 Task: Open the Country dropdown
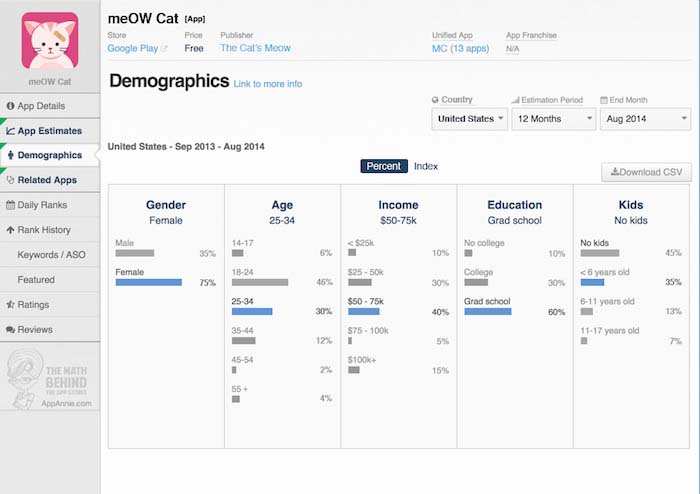coord(469,119)
